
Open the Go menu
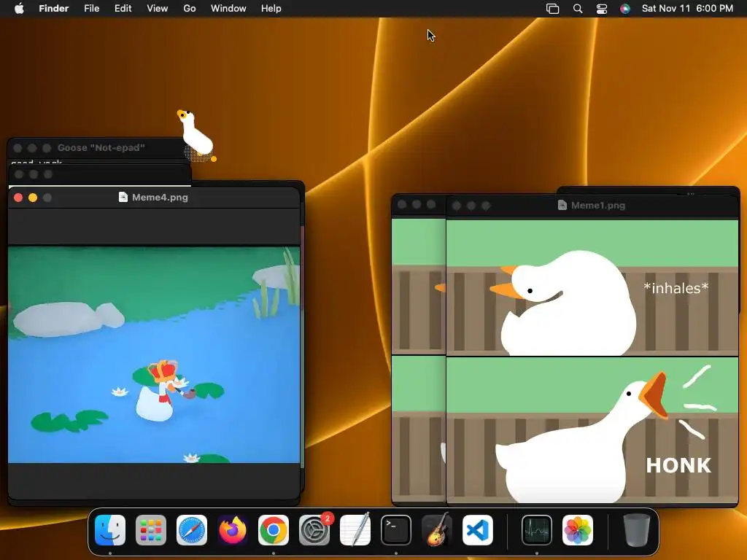pos(190,9)
